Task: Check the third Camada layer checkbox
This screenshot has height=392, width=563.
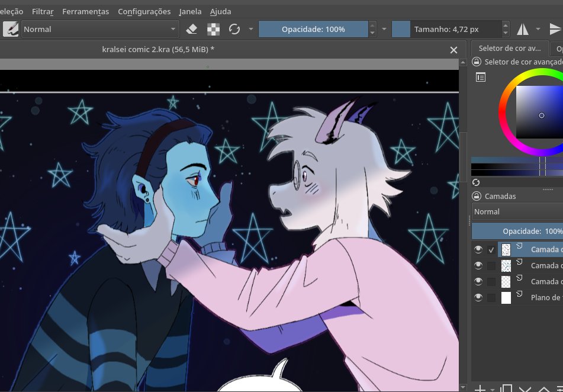Action: (x=491, y=282)
